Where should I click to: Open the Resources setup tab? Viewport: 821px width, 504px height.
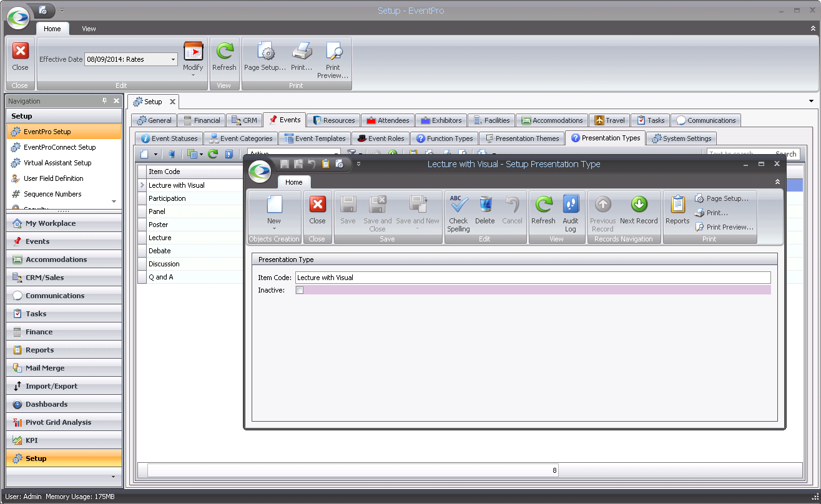[334, 120]
